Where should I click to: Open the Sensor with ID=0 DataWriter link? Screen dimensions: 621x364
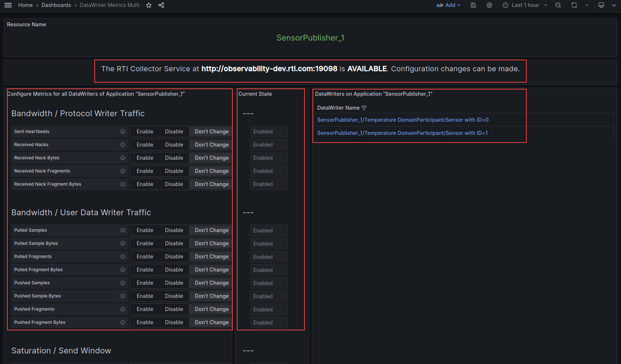(403, 120)
